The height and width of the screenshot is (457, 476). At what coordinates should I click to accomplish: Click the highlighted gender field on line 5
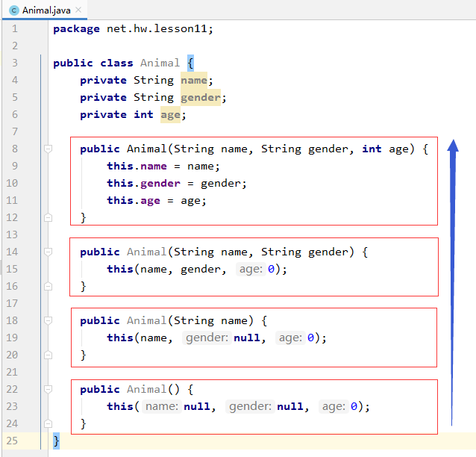coord(201,97)
